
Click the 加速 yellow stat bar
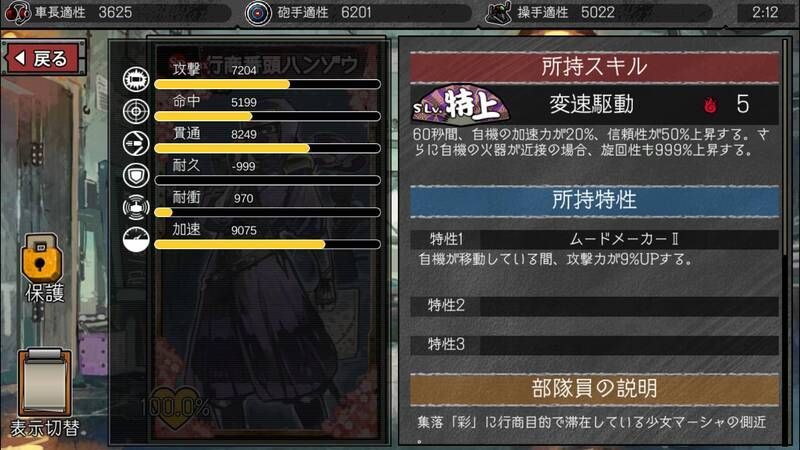coord(267,244)
